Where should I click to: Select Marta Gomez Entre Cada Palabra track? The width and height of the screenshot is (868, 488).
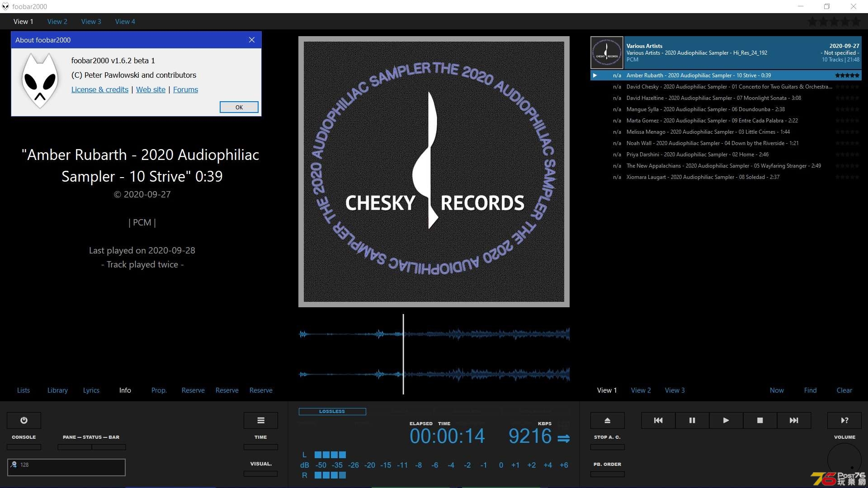(x=726, y=121)
